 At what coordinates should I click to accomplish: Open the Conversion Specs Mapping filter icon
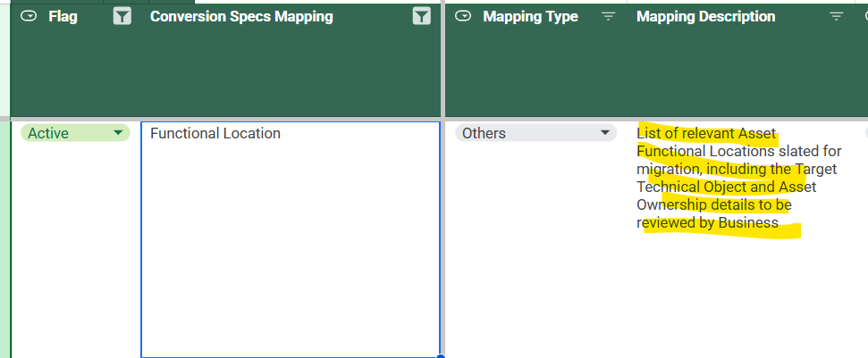click(x=422, y=17)
